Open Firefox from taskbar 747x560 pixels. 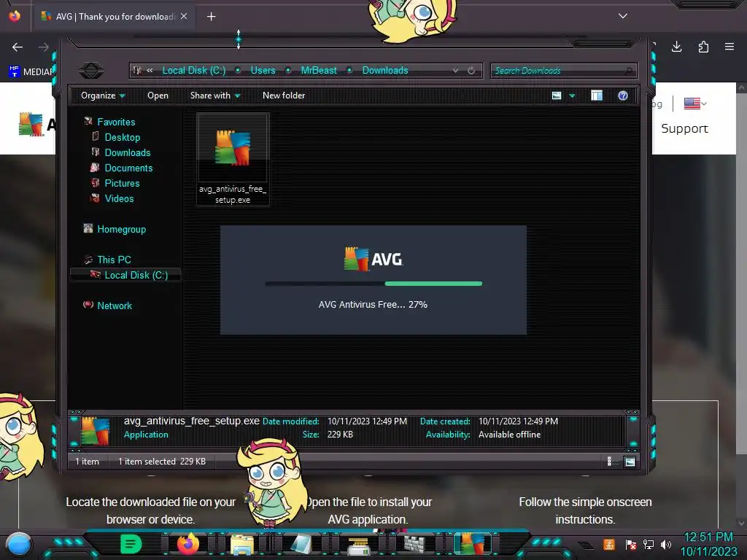(x=188, y=544)
